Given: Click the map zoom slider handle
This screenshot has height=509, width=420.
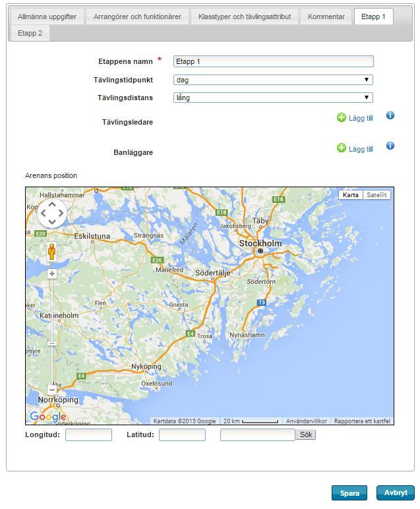Looking at the screenshot, I should pos(52,344).
